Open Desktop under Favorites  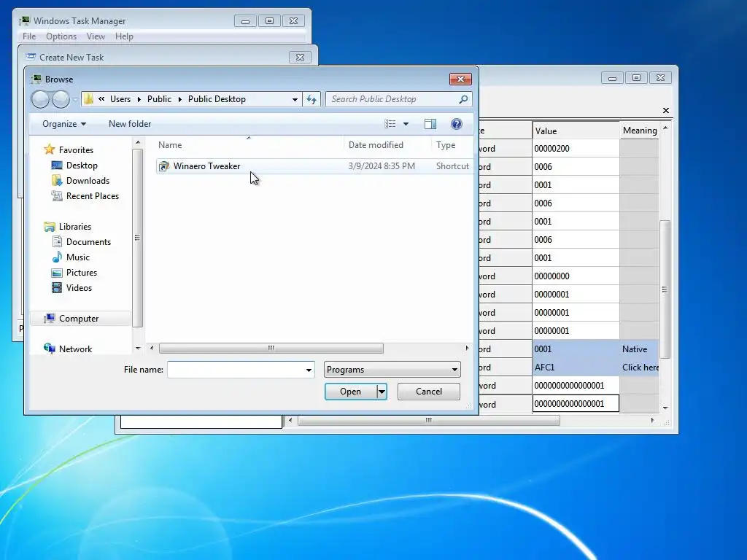pyautogui.click(x=82, y=166)
